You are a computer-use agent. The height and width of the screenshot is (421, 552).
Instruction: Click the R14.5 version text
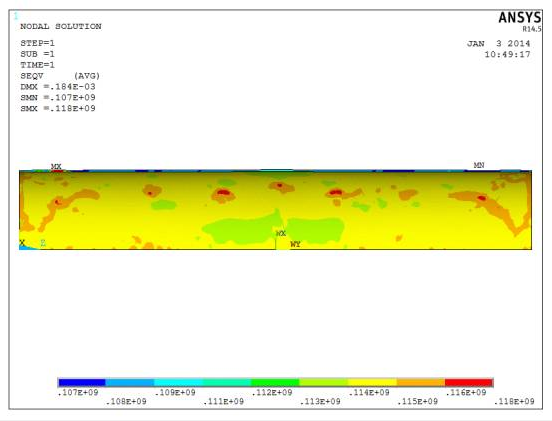tap(532, 29)
